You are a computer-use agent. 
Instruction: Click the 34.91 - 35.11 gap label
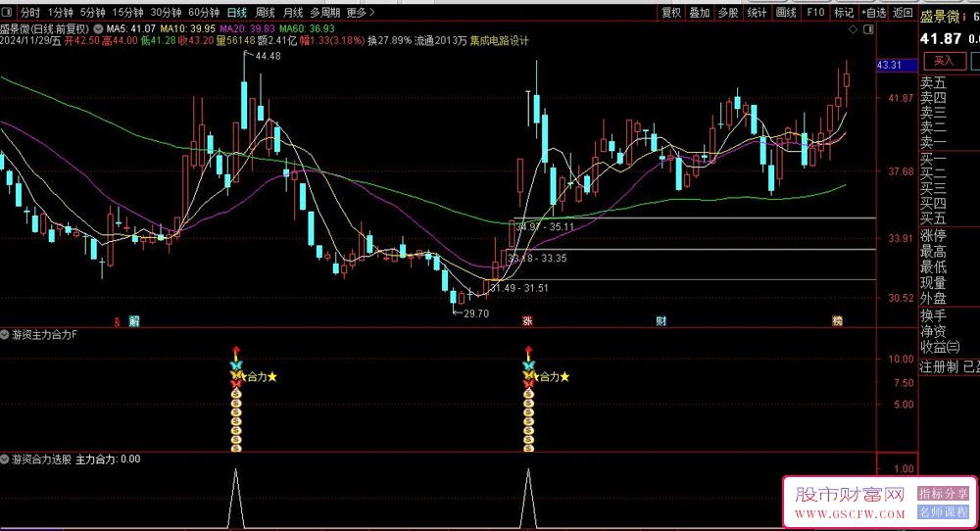tap(545, 226)
